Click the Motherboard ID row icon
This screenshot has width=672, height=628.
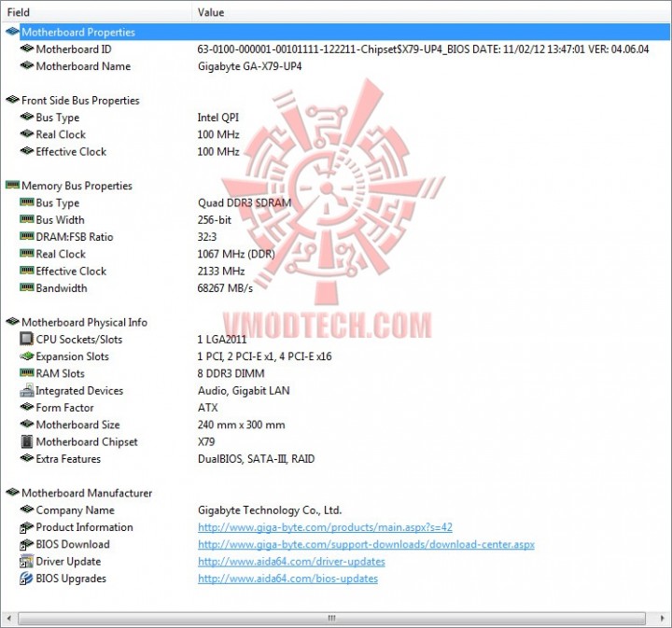point(26,49)
